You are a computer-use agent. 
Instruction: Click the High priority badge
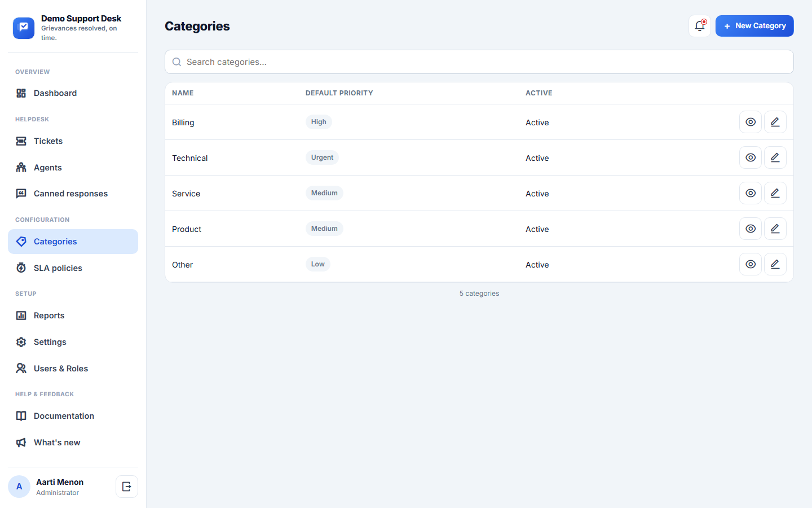[319, 122]
